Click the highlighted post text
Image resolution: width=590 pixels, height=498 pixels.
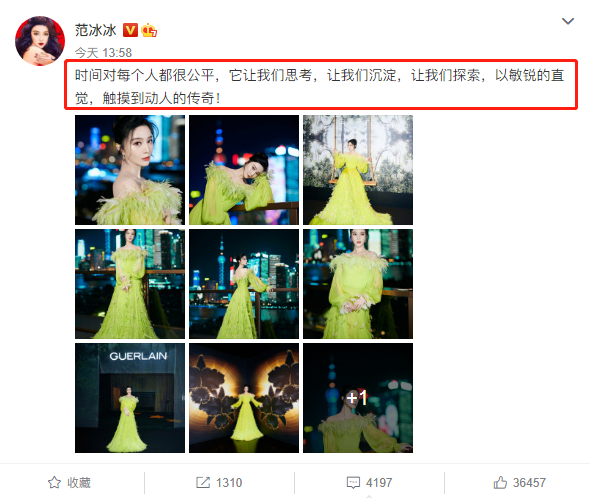(321, 85)
